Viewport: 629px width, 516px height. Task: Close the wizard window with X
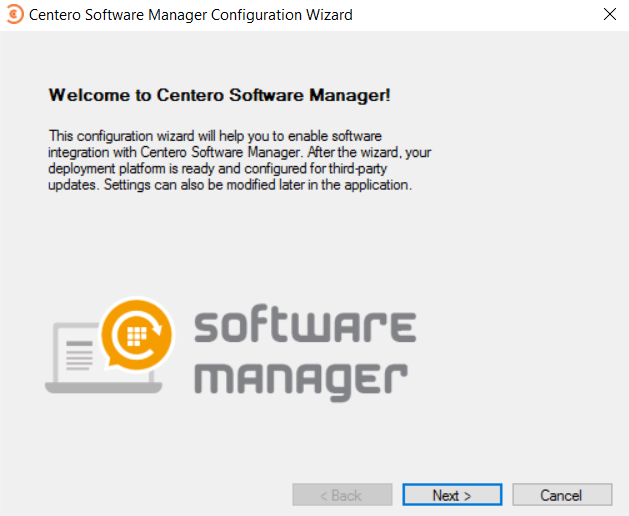[610, 14]
